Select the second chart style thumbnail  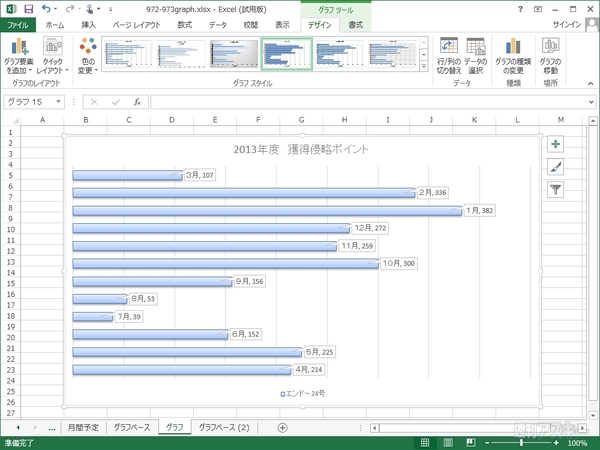point(181,54)
